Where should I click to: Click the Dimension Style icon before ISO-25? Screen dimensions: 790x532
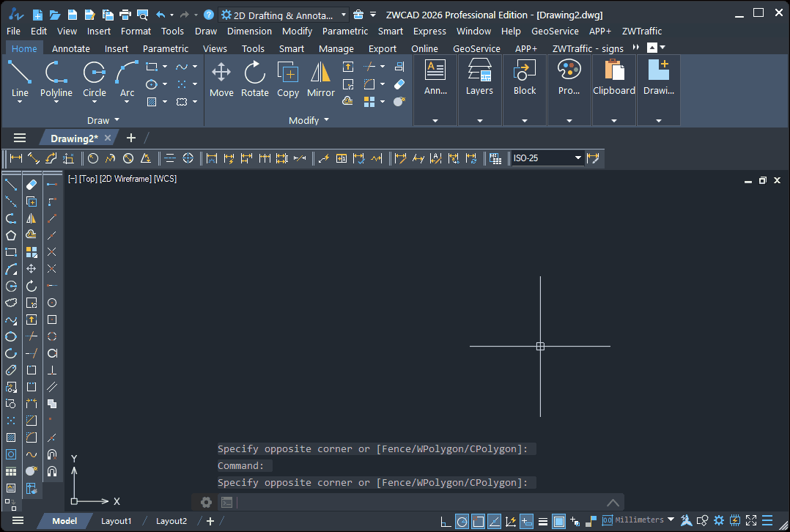point(495,158)
